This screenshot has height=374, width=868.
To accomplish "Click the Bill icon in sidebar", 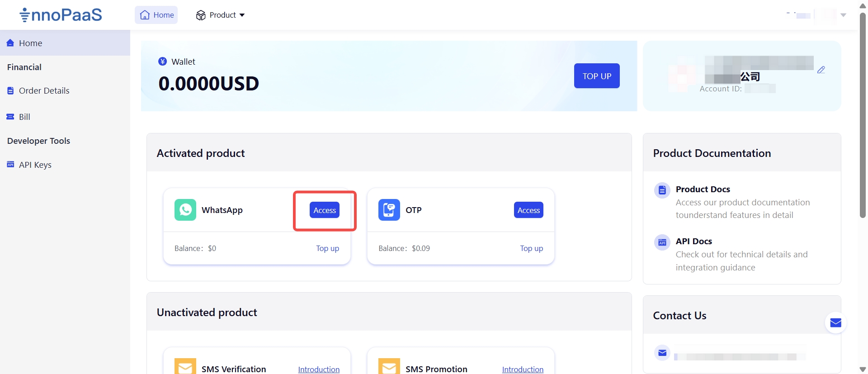I will (x=10, y=117).
